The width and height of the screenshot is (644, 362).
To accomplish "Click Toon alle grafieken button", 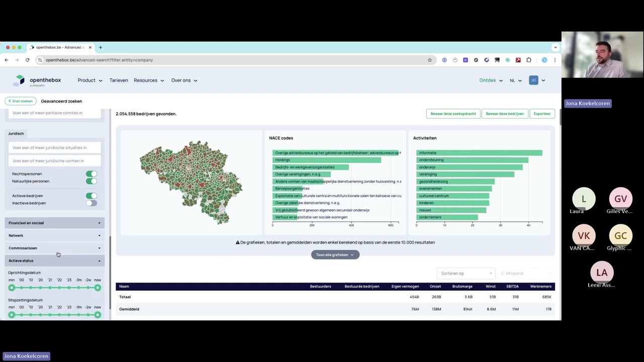I will [x=335, y=255].
